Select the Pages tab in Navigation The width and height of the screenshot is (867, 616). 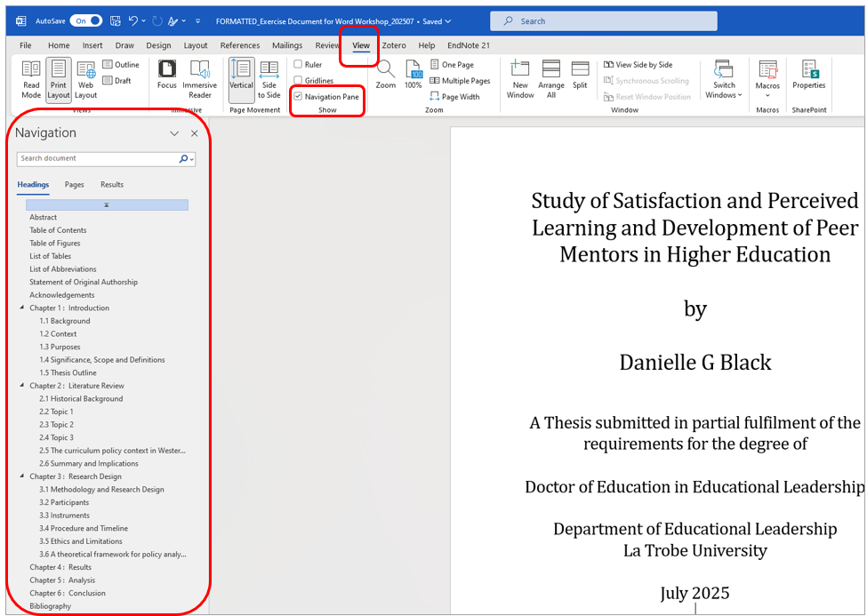pyautogui.click(x=74, y=184)
